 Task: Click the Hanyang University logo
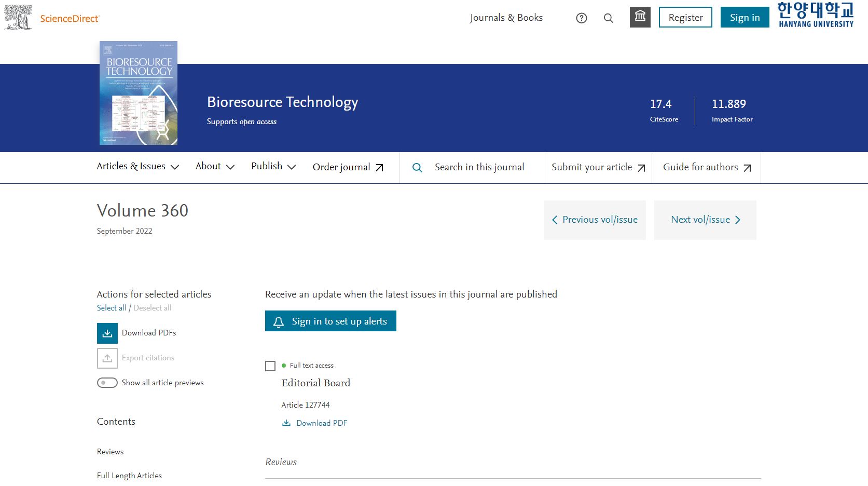point(816,15)
